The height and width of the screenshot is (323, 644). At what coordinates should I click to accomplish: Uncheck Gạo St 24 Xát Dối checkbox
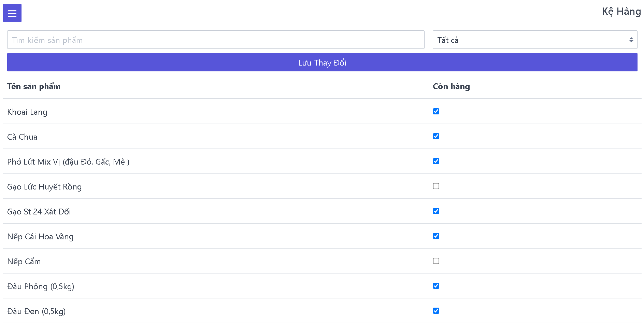pyautogui.click(x=436, y=211)
